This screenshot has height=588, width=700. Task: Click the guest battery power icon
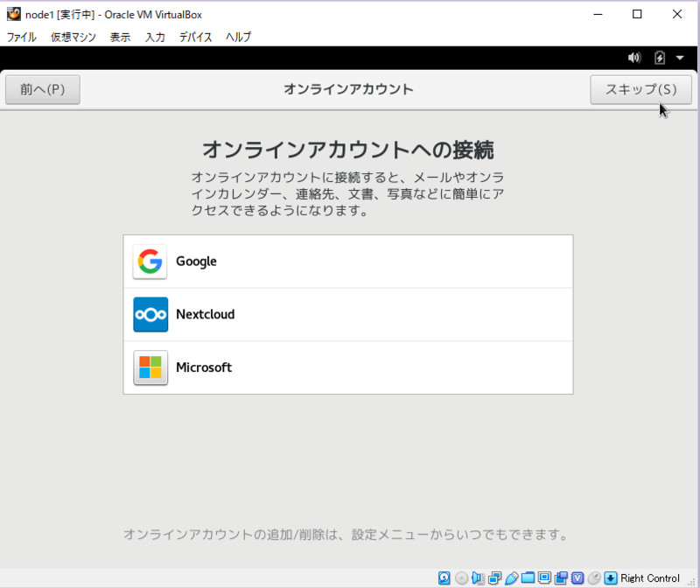(x=660, y=58)
